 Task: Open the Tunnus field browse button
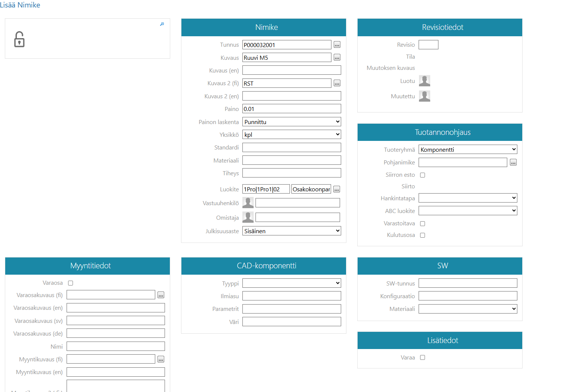tap(337, 45)
